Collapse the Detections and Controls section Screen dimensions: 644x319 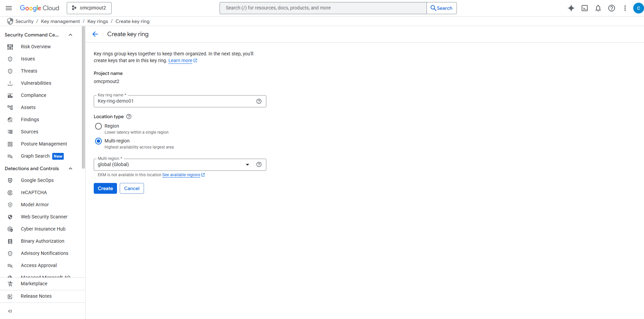tap(70, 168)
